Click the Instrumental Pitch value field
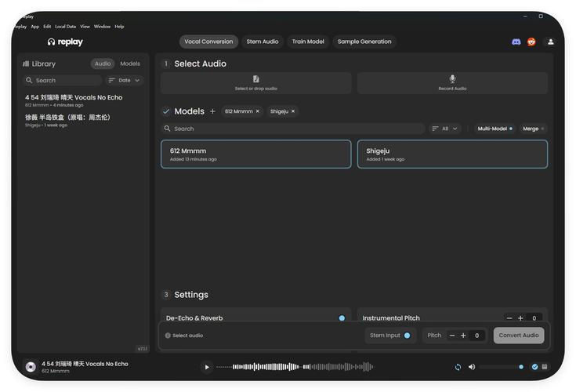Viewport: 576px width, 392px height. point(534,318)
